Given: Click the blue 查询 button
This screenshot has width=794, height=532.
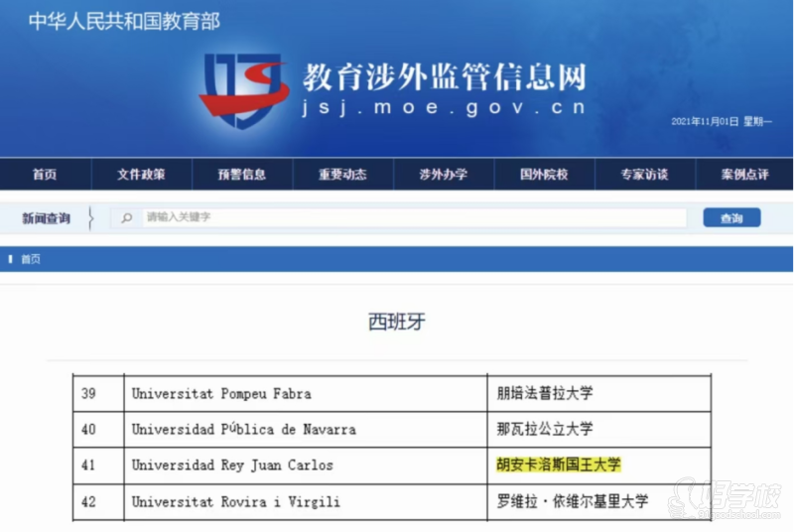Looking at the screenshot, I should pos(731,217).
